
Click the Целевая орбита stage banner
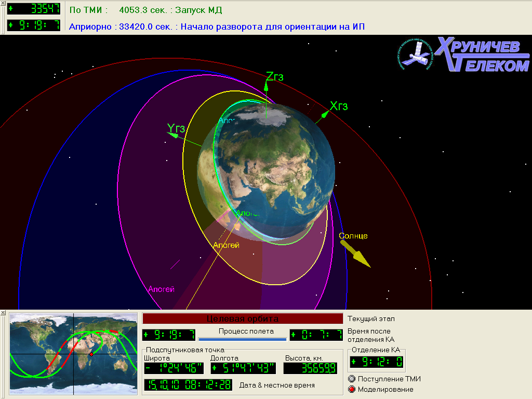(243, 318)
